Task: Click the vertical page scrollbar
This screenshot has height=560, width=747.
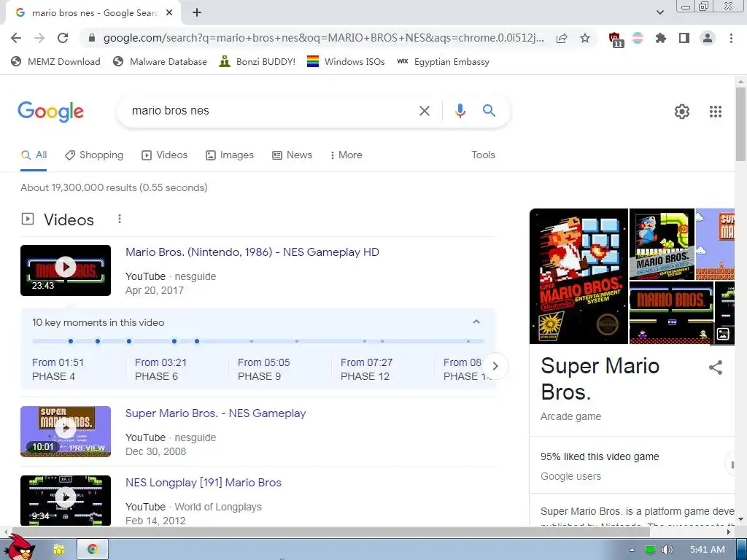Action: (740, 125)
